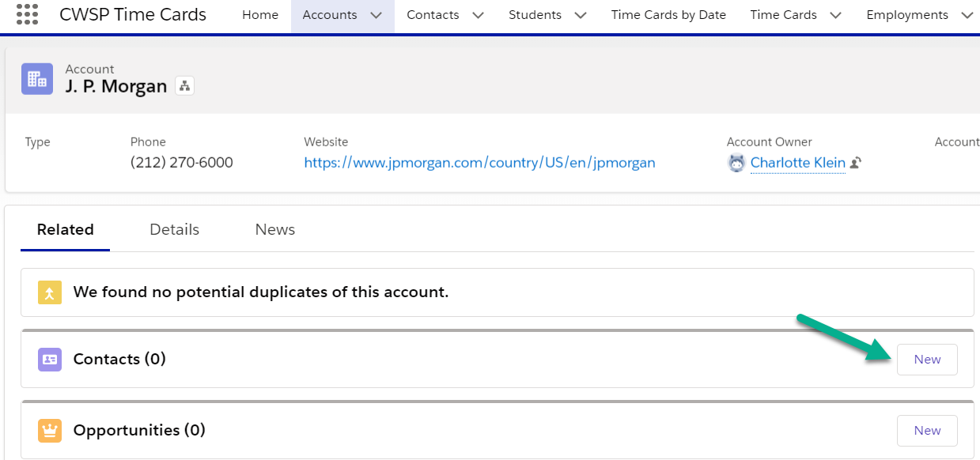Click the Website field label
Viewport: 980px width, 460px height.
click(x=326, y=142)
